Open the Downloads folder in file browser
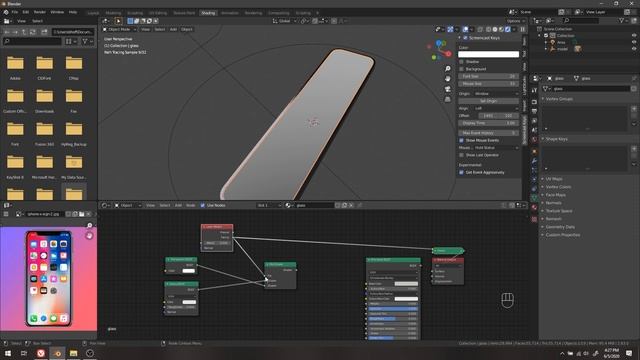640x360 pixels. (44, 100)
